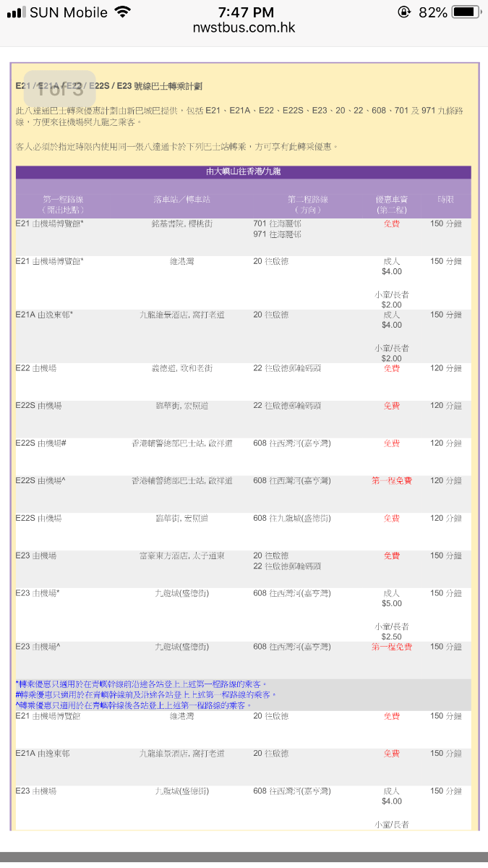Tap the column header '落車站/轉車站'
488x868 pixels.
tap(181, 199)
